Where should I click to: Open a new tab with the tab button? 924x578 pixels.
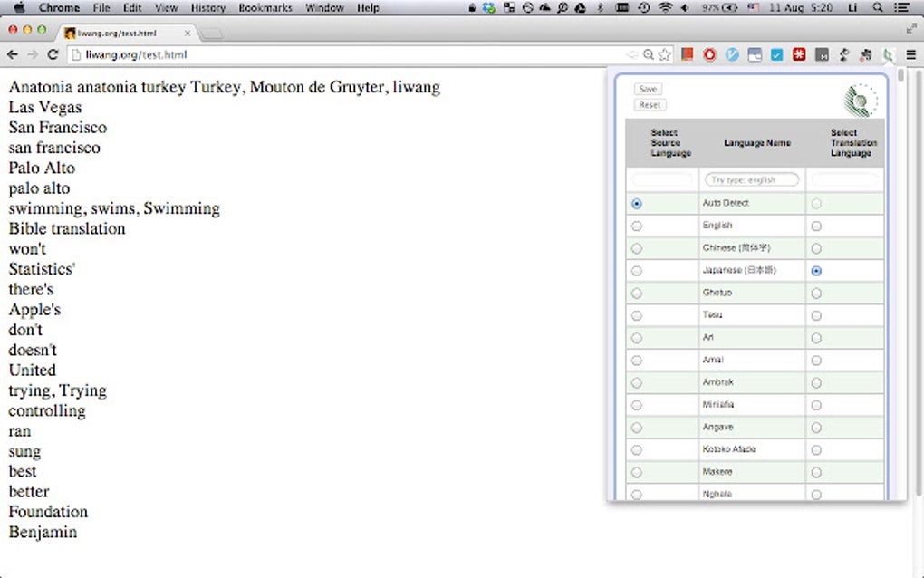tap(212, 34)
